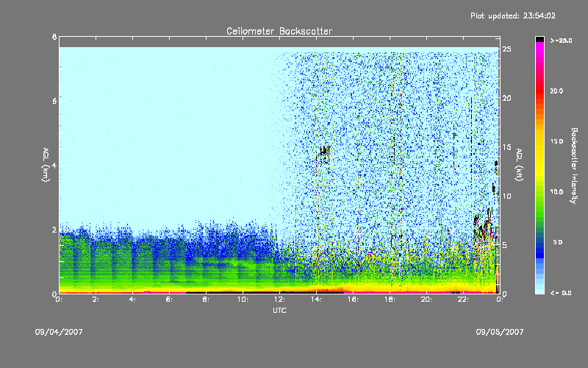Click the 12: UTC time tick label
The height and width of the screenshot is (368, 588).
pos(280,300)
